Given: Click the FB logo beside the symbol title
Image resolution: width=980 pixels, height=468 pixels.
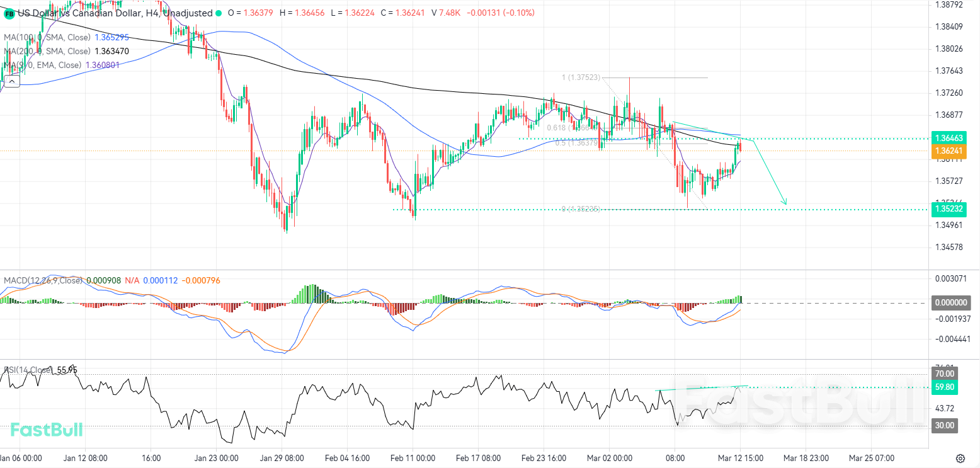Looking at the screenshot, I should point(9,13).
